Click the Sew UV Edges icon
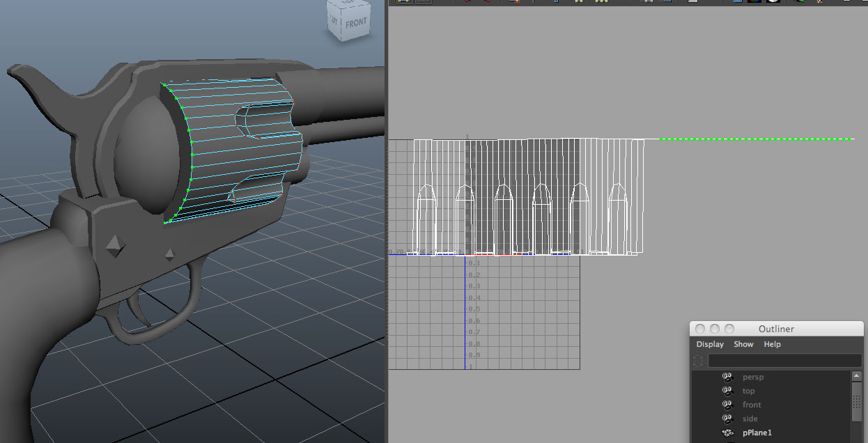This screenshot has width=868, height=443. tap(578, 3)
